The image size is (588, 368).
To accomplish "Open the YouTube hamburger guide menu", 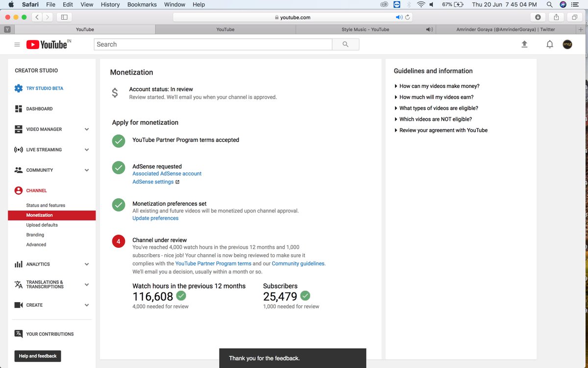I will (17, 45).
